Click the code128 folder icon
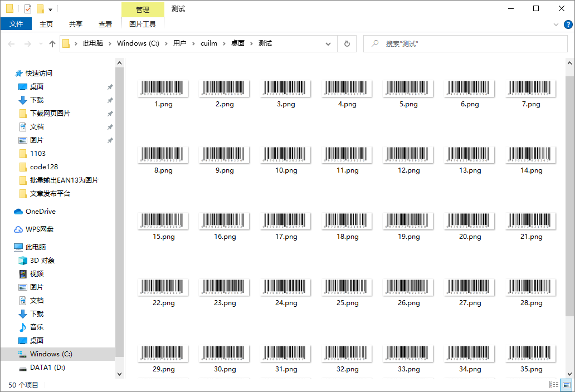Viewport: 575px width, 392px height. [x=23, y=167]
